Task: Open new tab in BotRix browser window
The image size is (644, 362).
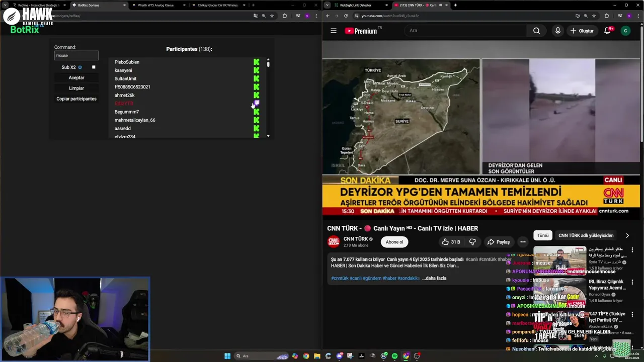Action: [253, 5]
